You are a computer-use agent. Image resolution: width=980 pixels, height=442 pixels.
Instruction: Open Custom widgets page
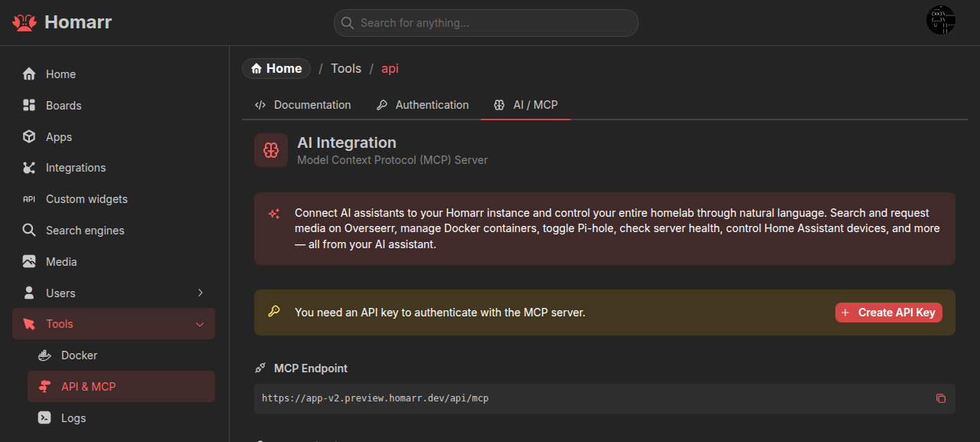coord(113,199)
